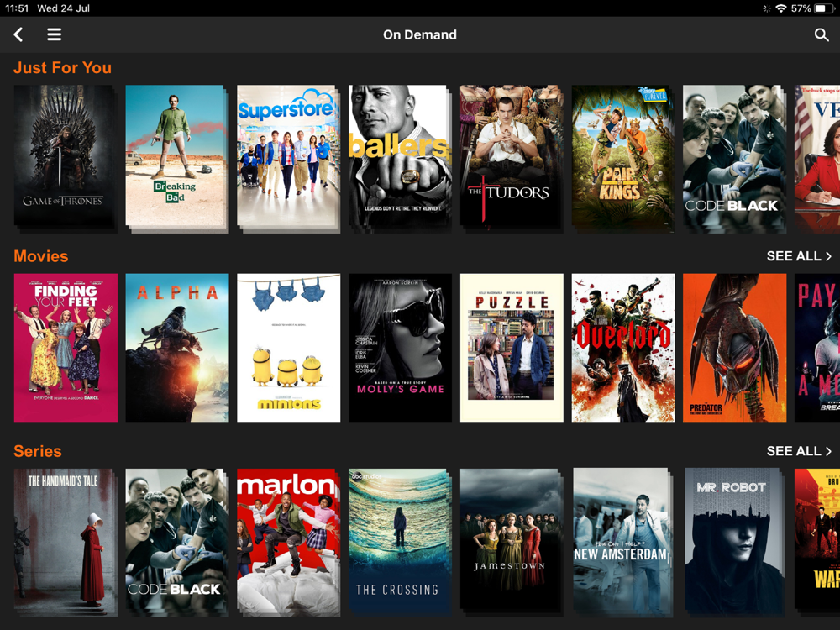The image size is (840, 630).
Task: Open Code Black in Series row
Action: tap(176, 543)
